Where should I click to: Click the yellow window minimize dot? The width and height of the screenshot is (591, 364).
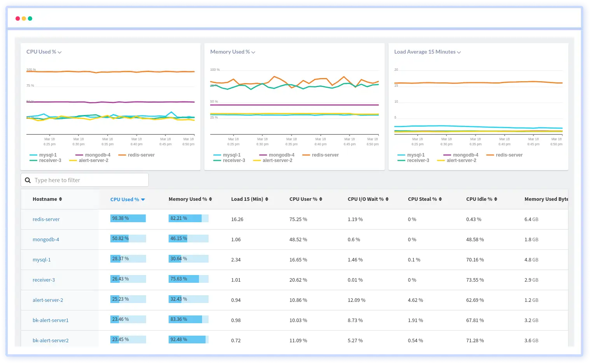click(24, 18)
